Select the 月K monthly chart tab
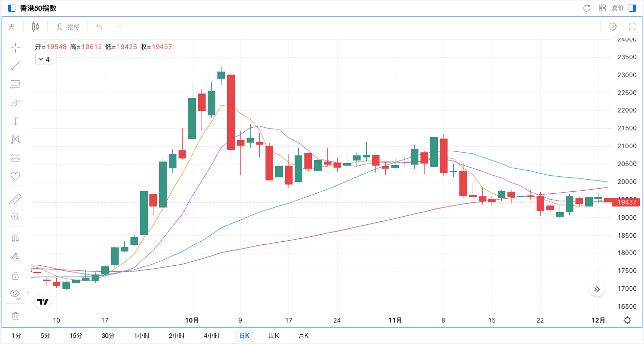Image resolution: width=644 pixels, height=344 pixels. (x=303, y=336)
